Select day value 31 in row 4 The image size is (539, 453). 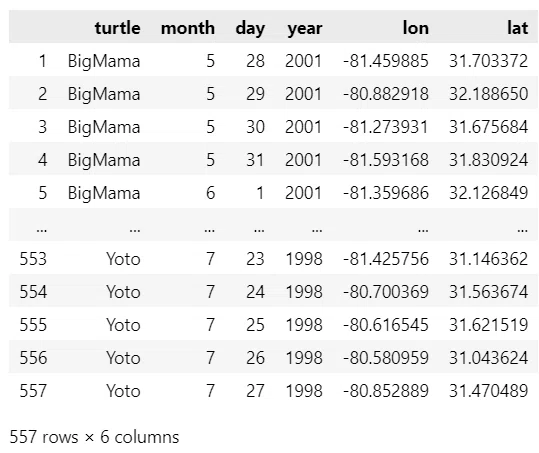(255, 160)
